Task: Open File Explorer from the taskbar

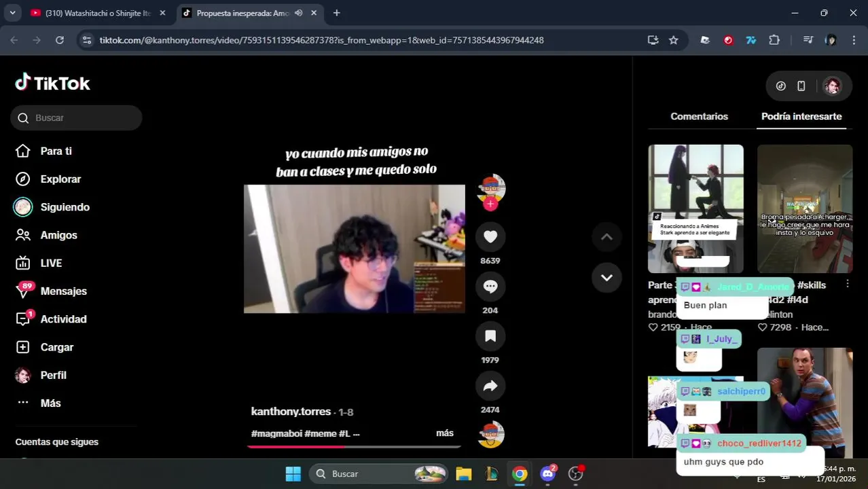Action: 463,474
